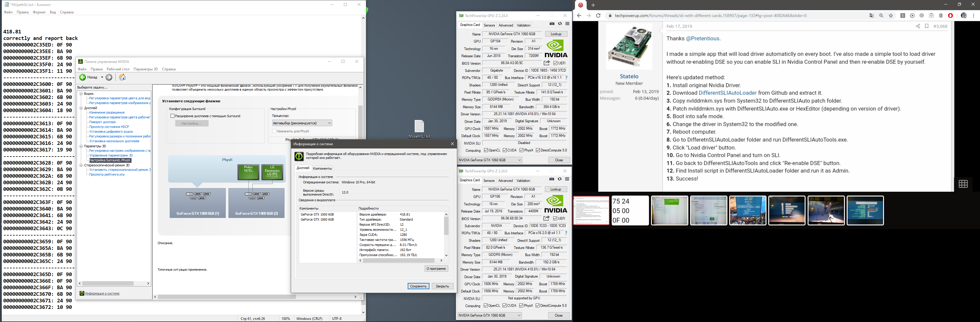This screenshot has width=980, height=322.
Task: Click the translate page icon in address bar
Action: (871, 16)
